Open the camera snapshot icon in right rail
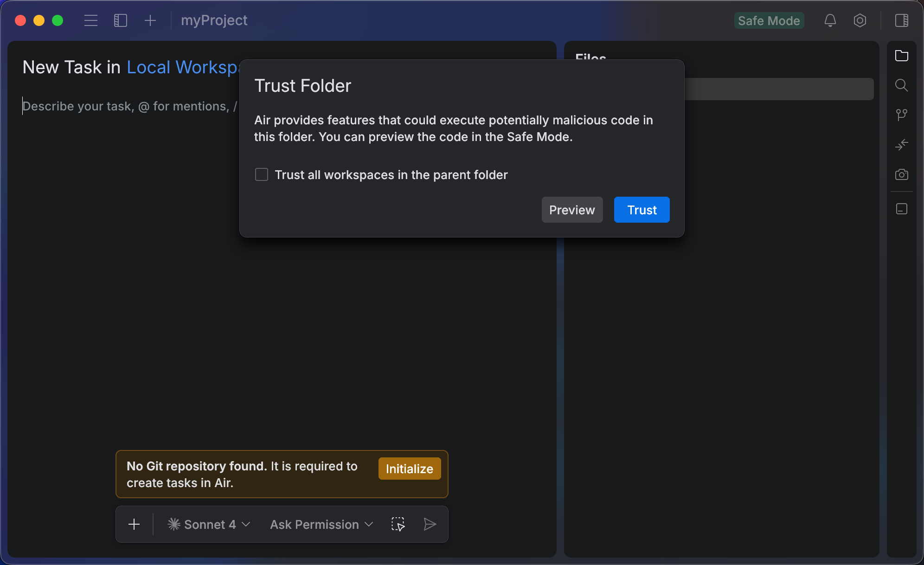This screenshot has width=924, height=565. (x=902, y=174)
